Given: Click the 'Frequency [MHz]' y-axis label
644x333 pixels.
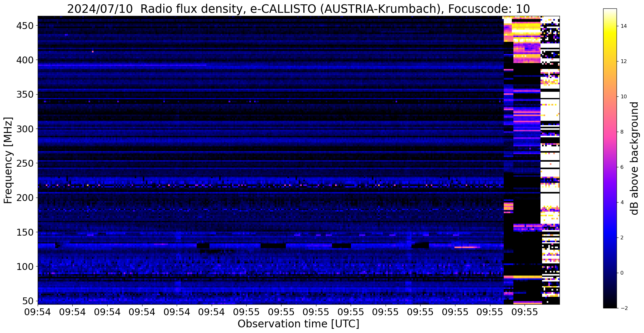Looking at the screenshot, I should [8, 160].
